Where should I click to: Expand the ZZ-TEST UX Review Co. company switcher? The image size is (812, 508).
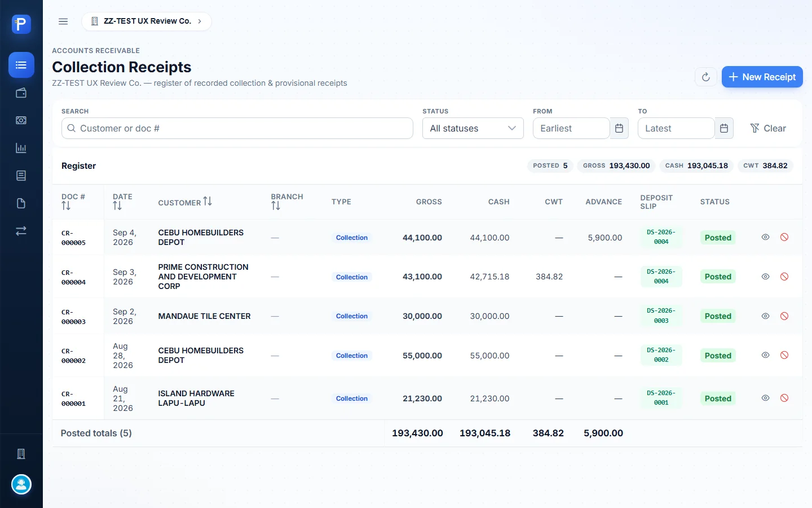coord(147,21)
